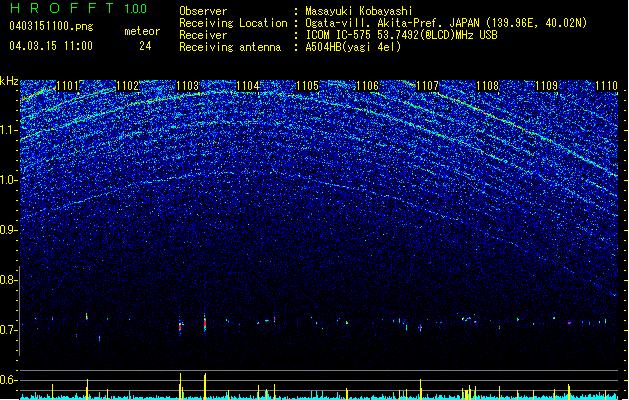This screenshot has width=629, height=400.
Task: Click the 1105 time marker
Action: 308,86
